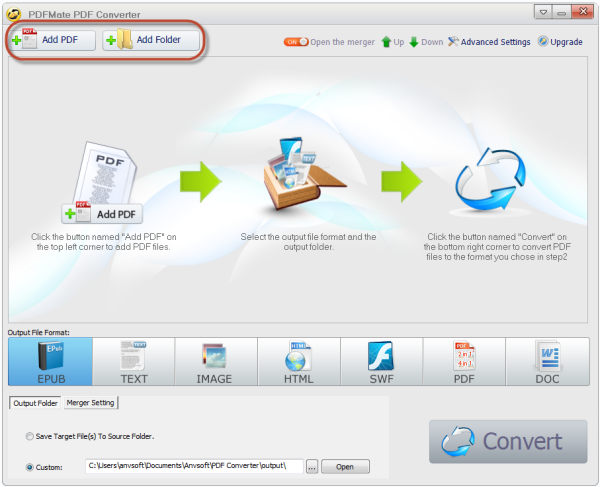Switch to the Merger Setting tab
600x487 pixels.
[x=91, y=402]
